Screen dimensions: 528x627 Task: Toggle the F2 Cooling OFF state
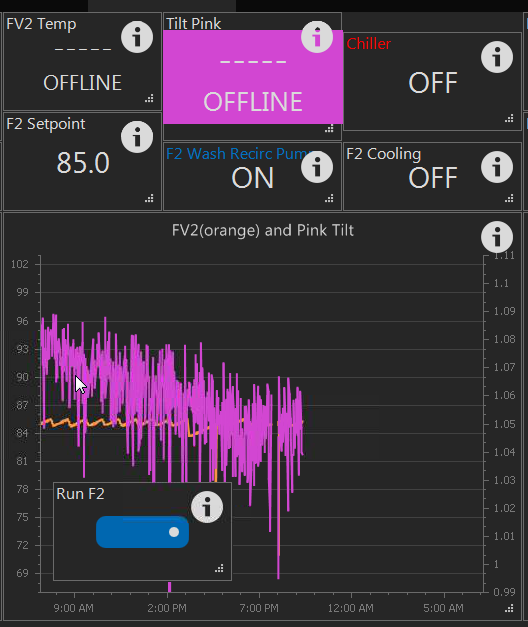[432, 178]
